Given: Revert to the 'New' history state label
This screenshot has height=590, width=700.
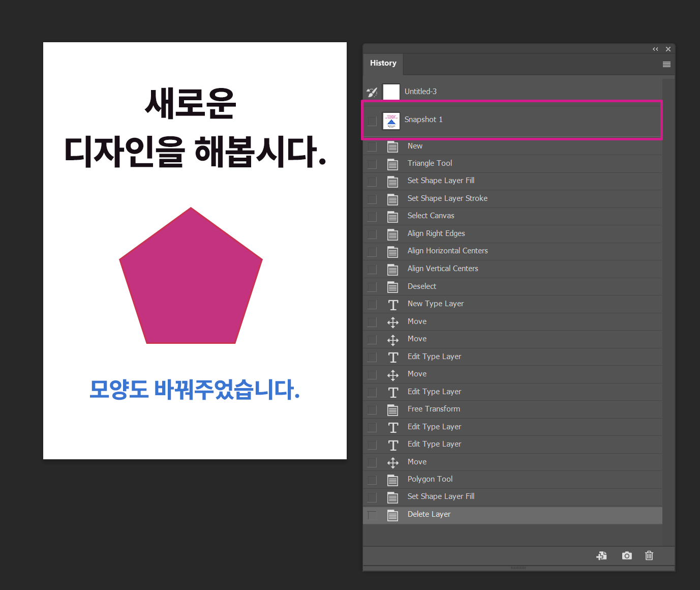Looking at the screenshot, I should click(415, 146).
